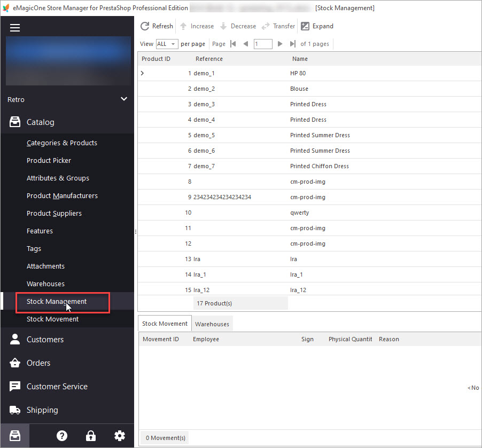The width and height of the screenshot is (482, 448).
Task: Select the Printed Chiffon Dress row
Action: [x=309, y=166]
